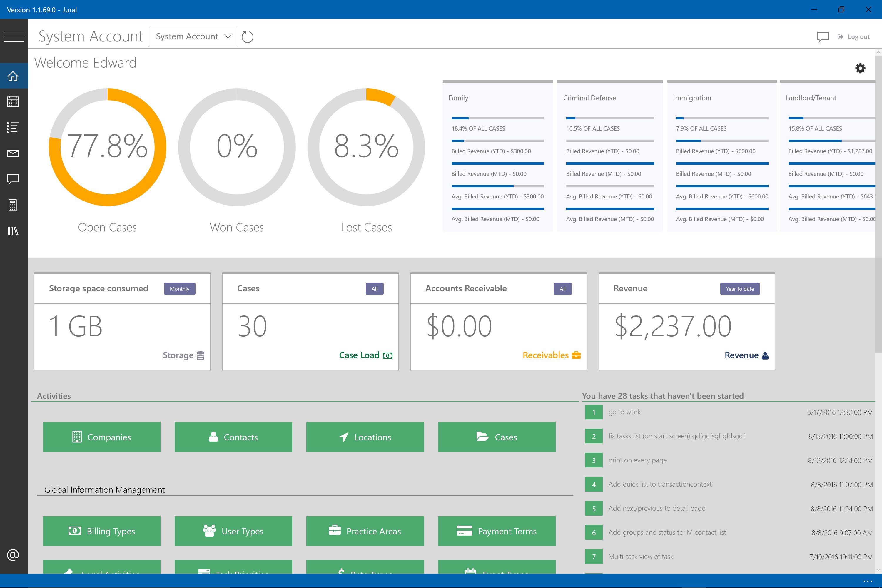Viewport: 882px width, 588px height.
Task: Click the refresh icon beside account dropdown
Action: tap(248, 37)
